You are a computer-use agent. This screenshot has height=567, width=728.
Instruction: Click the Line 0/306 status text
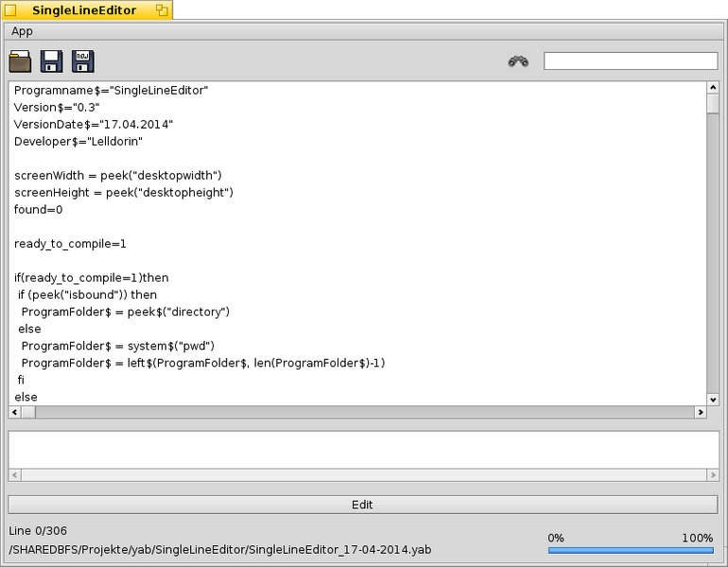[x=38, y=531]
